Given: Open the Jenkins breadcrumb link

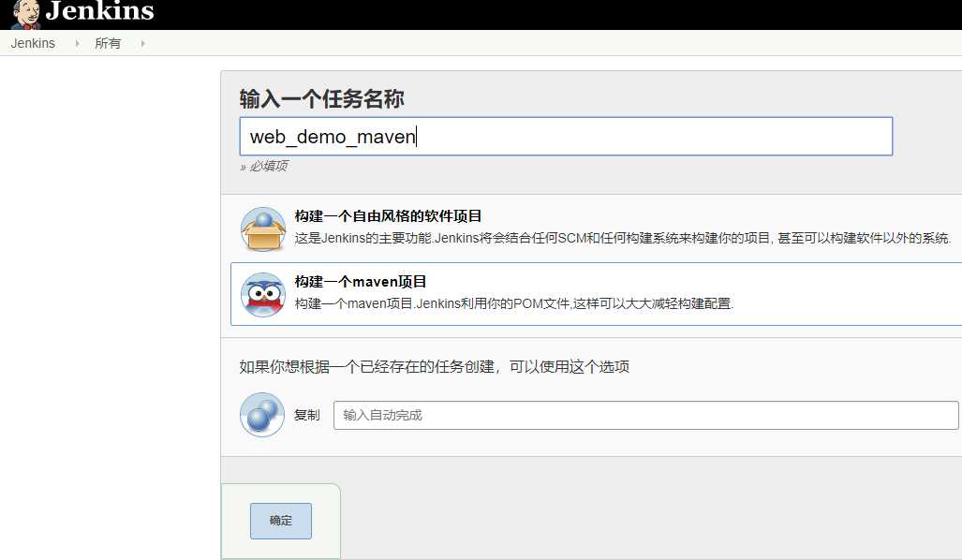Looking at the screenshot, I should click(33, 44).
